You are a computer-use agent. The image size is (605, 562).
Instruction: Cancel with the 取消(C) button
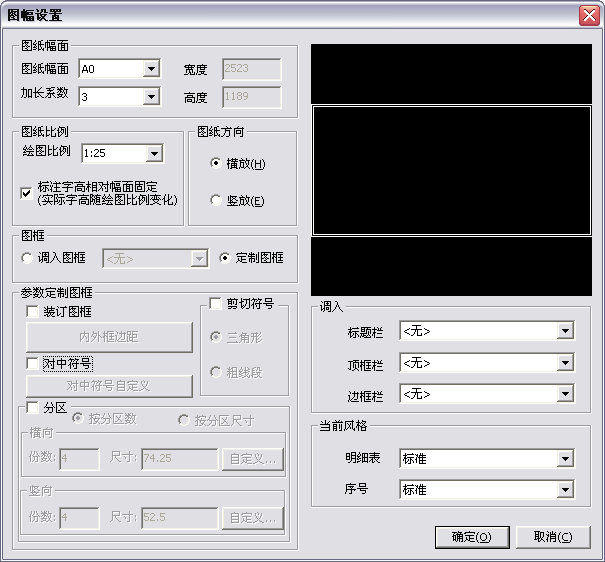pos(553,537)
